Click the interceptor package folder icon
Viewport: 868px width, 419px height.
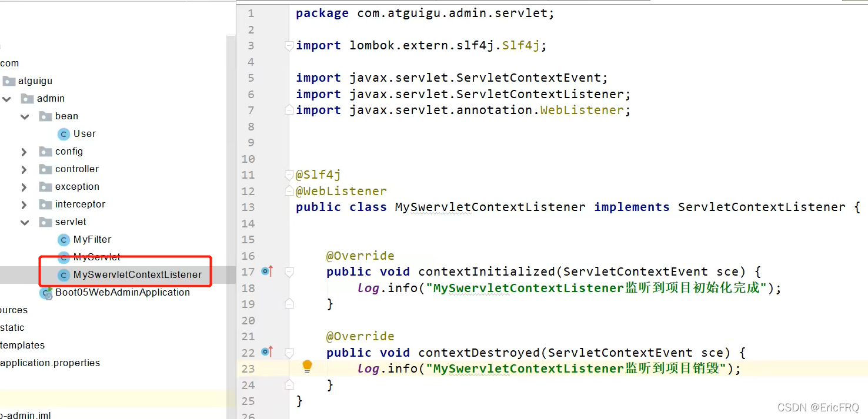[45, 205]
